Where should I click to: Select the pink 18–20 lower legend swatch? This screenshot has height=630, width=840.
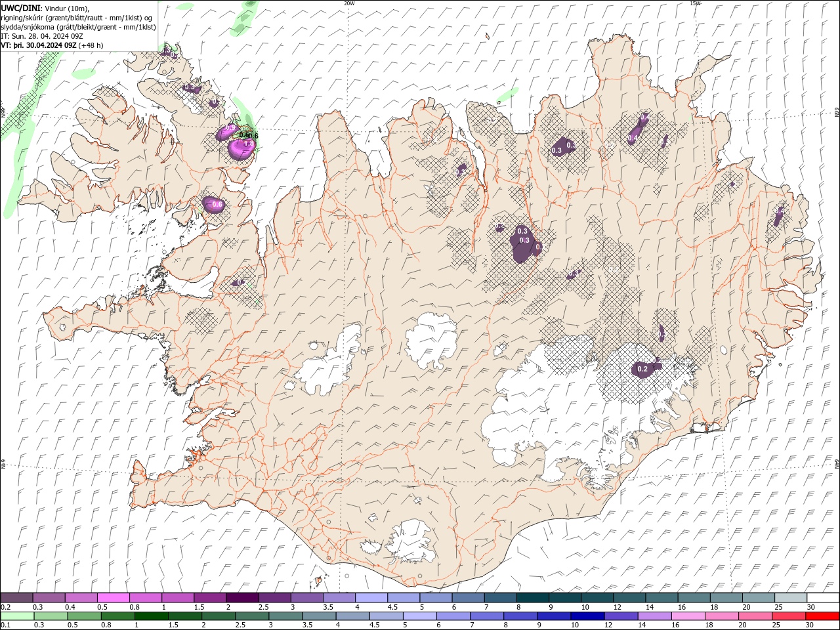(721, 616)
